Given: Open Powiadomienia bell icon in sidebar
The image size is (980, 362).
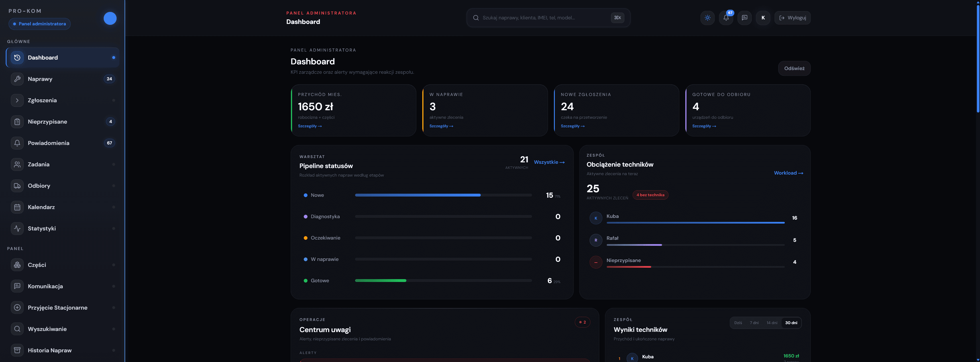Looking at the screenshot, I should click(17, 143).
